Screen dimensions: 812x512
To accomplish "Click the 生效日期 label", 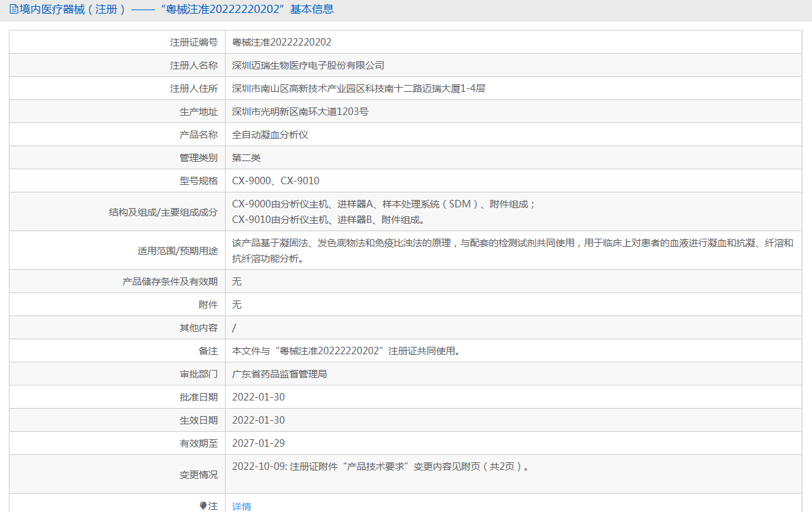I will (199, 420).
